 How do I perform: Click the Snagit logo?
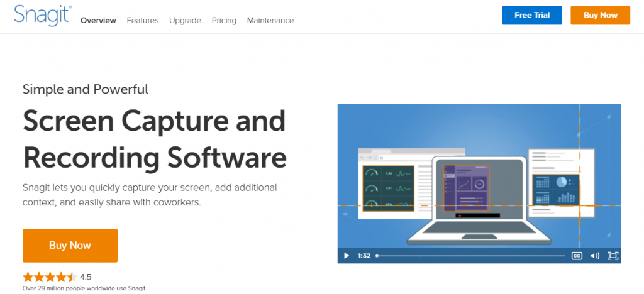[x=43, y=16]
